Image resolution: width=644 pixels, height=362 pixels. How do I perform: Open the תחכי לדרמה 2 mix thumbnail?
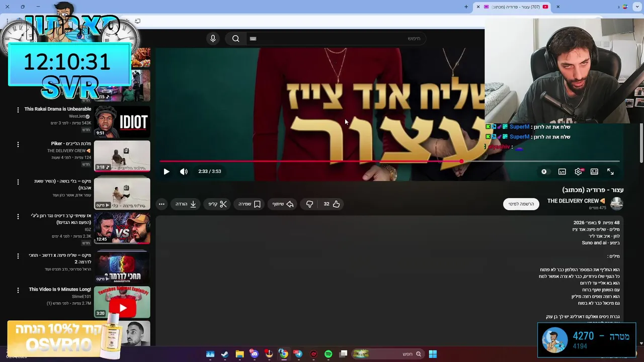point(122,266)
